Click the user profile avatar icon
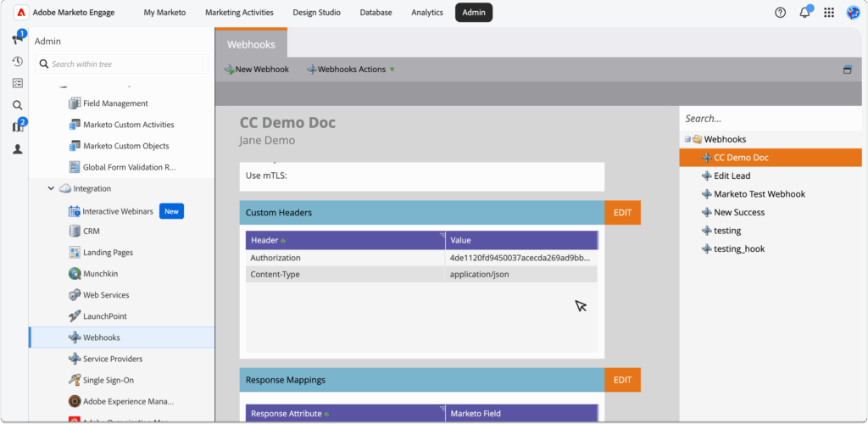This screenshot has width=868, height=424. coord(853,13)
